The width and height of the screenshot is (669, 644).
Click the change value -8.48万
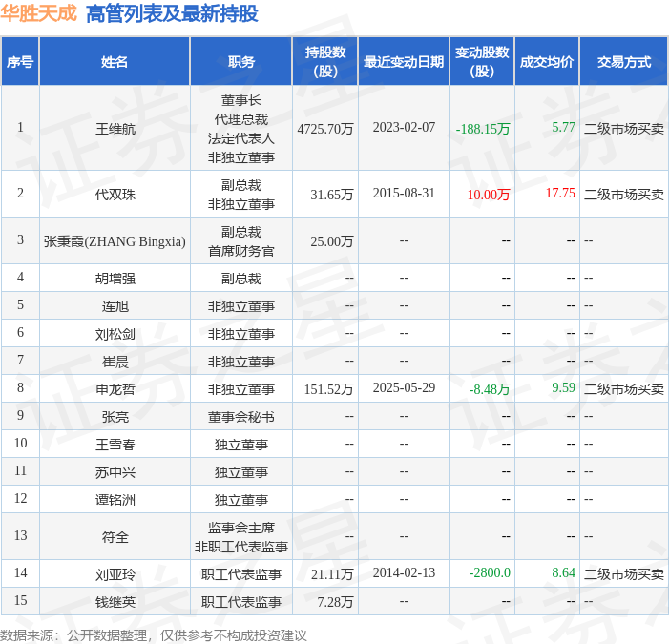(x=490, y=389)
